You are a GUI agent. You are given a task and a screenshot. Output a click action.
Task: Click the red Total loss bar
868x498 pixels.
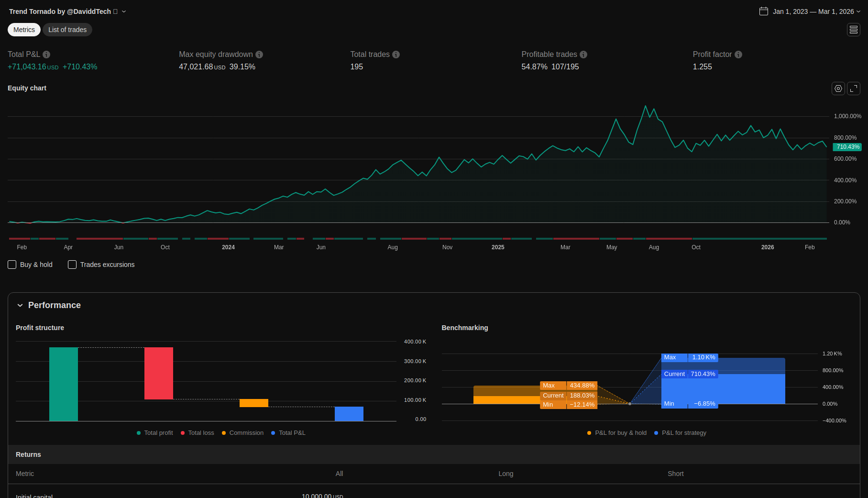coord(159,373)
